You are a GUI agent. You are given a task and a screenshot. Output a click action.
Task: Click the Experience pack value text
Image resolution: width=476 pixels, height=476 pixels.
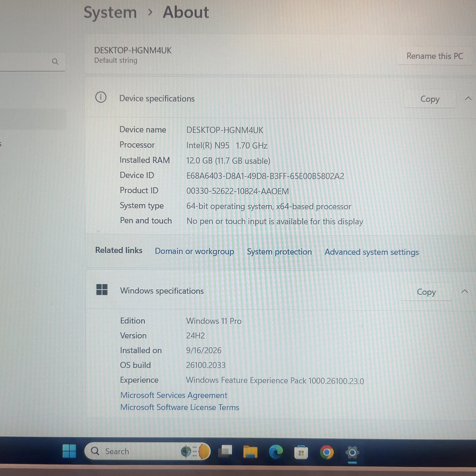point(275,380)
